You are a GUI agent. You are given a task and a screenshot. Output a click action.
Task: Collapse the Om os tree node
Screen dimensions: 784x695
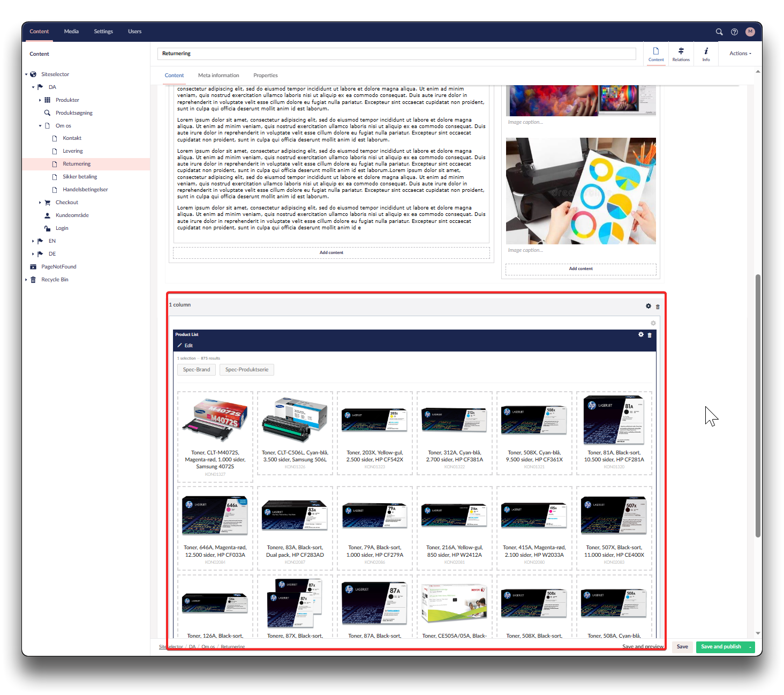click(x=40, y=126)
